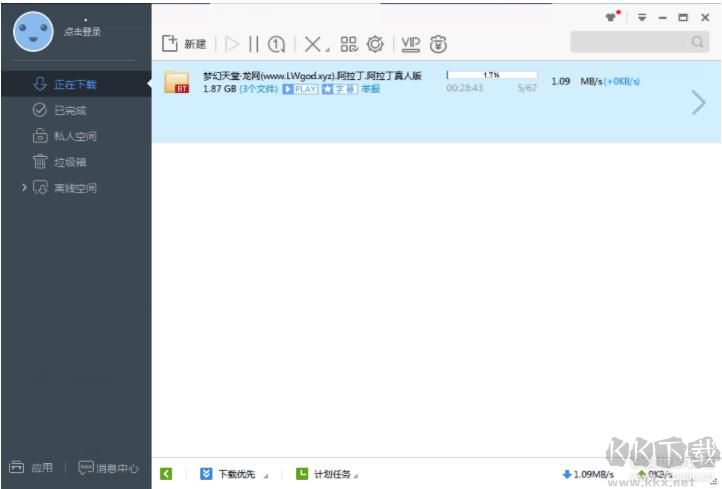The image size is (722, 489).
Task: Select 正在下载 downloading tab
Action: tap(76, 84)
